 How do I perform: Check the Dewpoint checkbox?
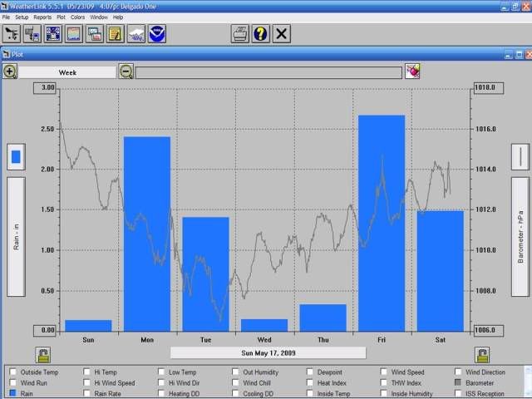[311, 372]
